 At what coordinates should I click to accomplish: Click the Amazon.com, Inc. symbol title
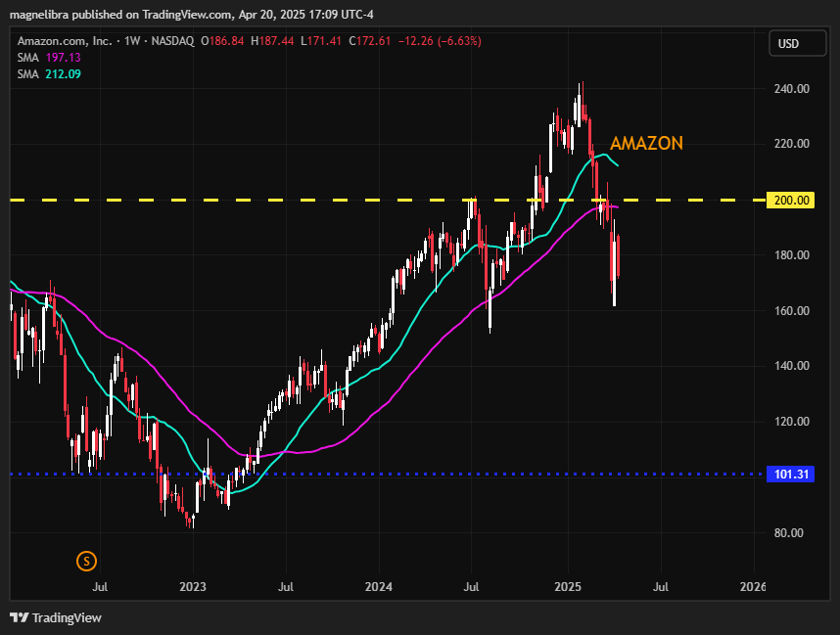65,41
